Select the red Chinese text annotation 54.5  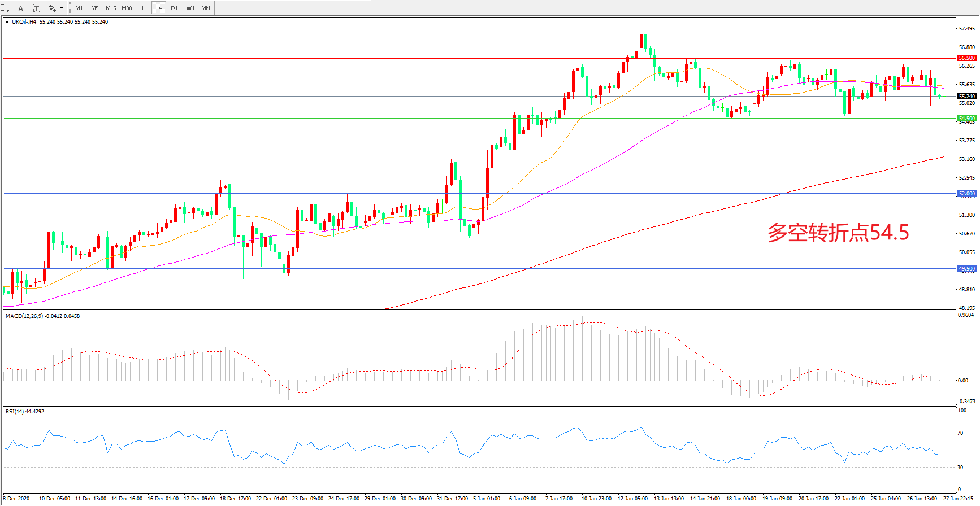[838, 233]
